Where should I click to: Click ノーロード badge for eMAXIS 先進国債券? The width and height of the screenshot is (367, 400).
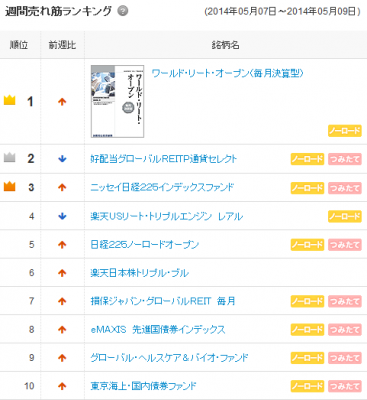click(x=307, y=330)
